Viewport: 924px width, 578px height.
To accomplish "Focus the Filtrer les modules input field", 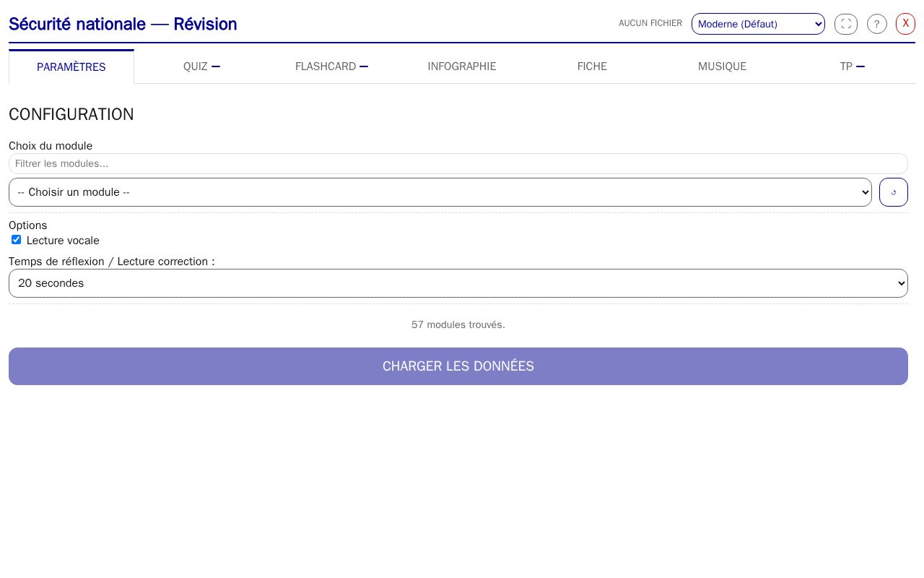I will (x=458, y=163).
